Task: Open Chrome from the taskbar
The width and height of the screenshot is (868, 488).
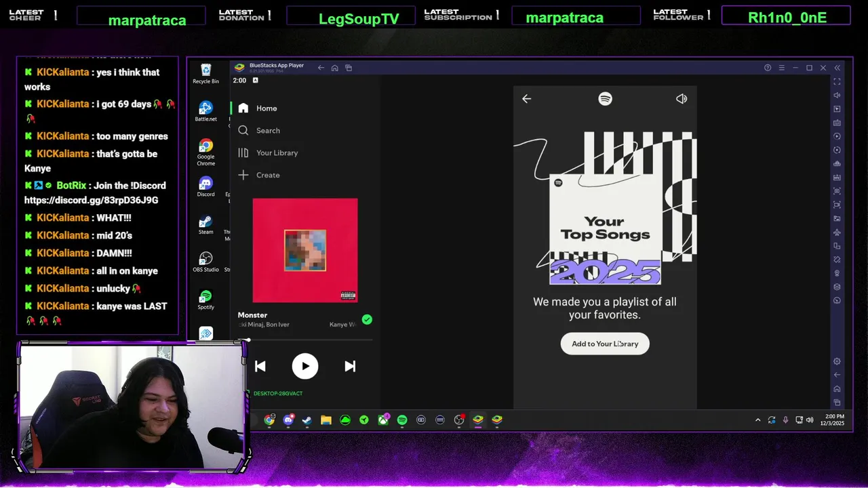Action: [269, 420]
